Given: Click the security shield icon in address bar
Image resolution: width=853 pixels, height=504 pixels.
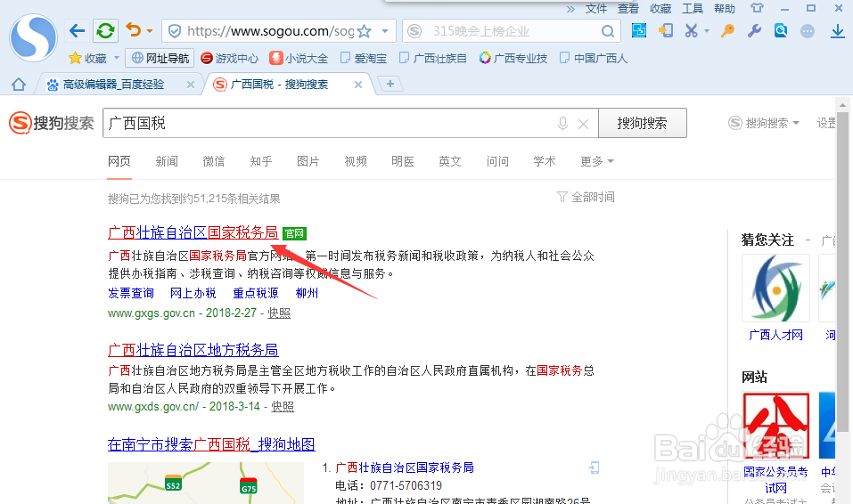Looking at the screenshot, I should point(174,31).
